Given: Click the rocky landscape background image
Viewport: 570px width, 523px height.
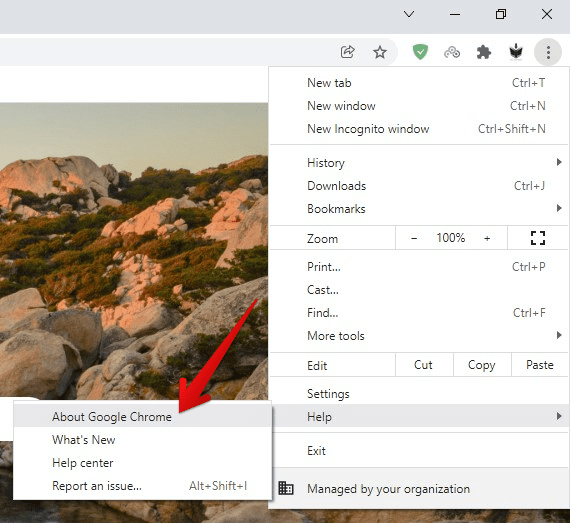Looking at the screenshot, I should pyautogui.click(x=134, y=251).
